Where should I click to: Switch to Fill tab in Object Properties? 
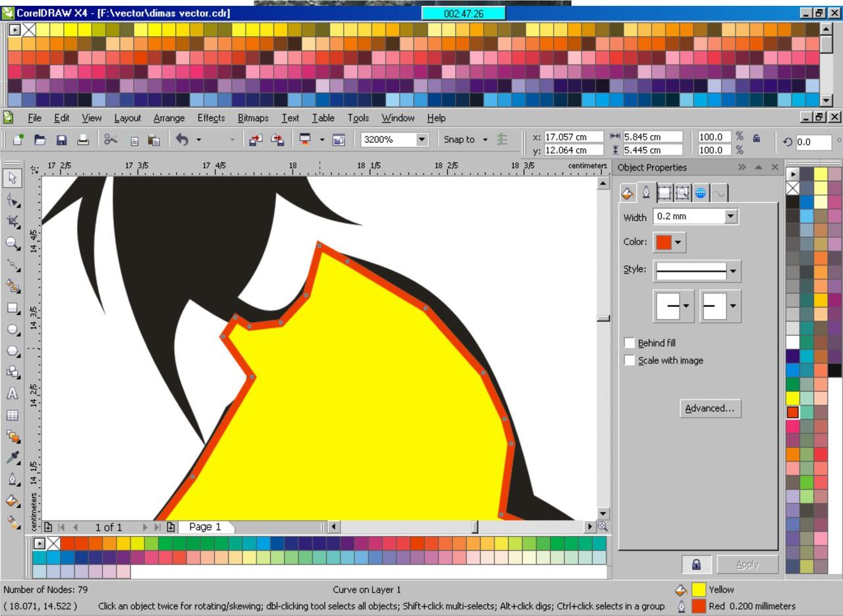[x=628, y=192]
